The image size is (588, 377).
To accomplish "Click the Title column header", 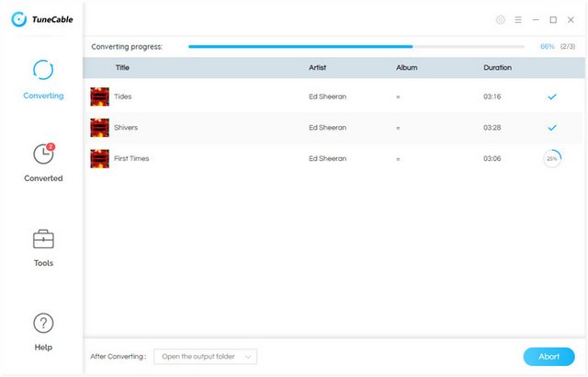I will [122, 67].
